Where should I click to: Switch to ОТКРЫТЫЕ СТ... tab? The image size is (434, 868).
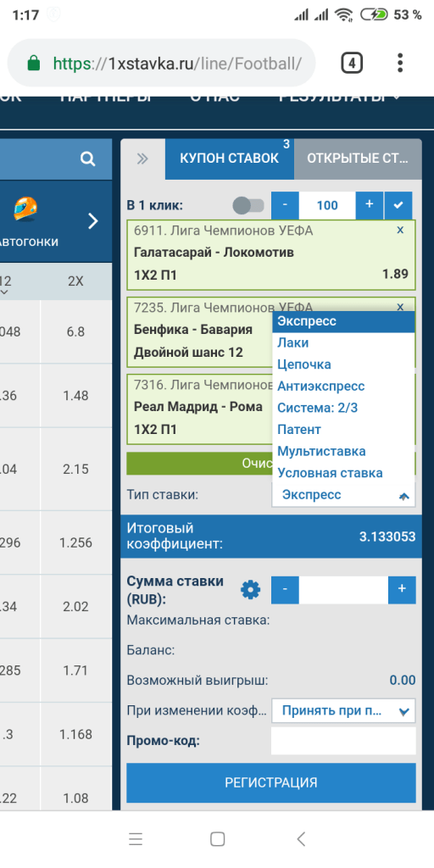coord(358,159)
